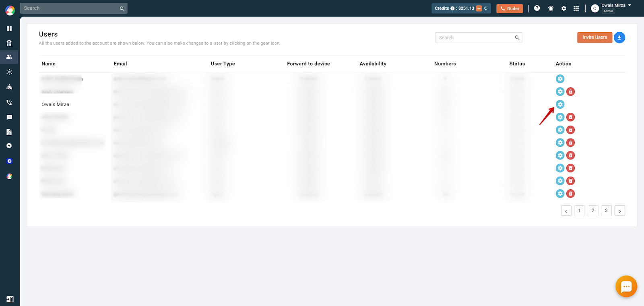Click the Users page heading
This screenshot has height=306, width=644.
(48, 34)
